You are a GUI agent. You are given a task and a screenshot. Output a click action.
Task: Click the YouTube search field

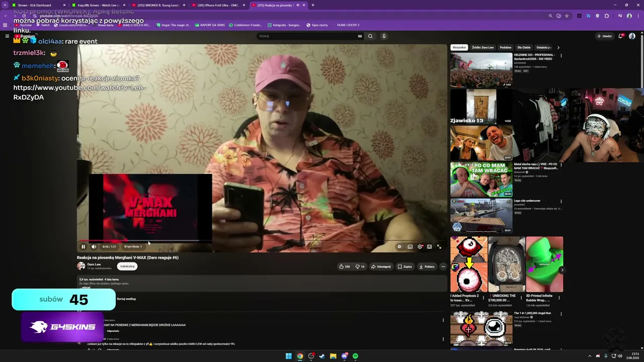click(307, 36)
